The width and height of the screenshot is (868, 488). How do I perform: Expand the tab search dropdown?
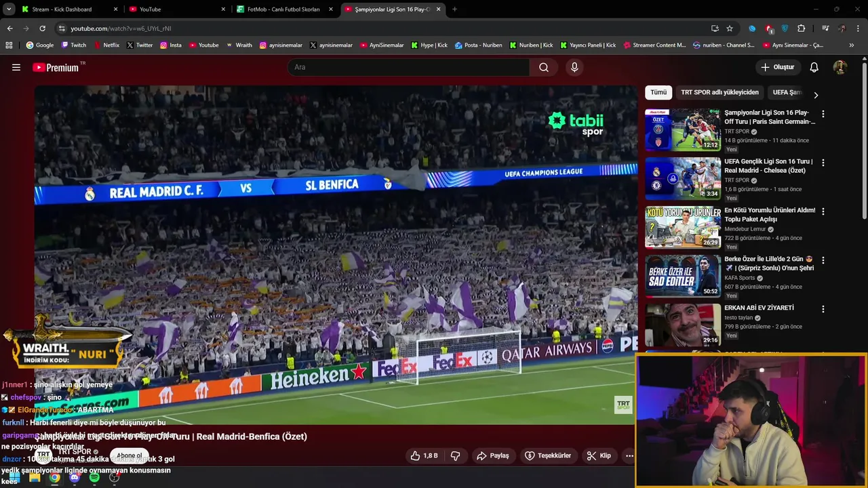[x=7, y=9]
